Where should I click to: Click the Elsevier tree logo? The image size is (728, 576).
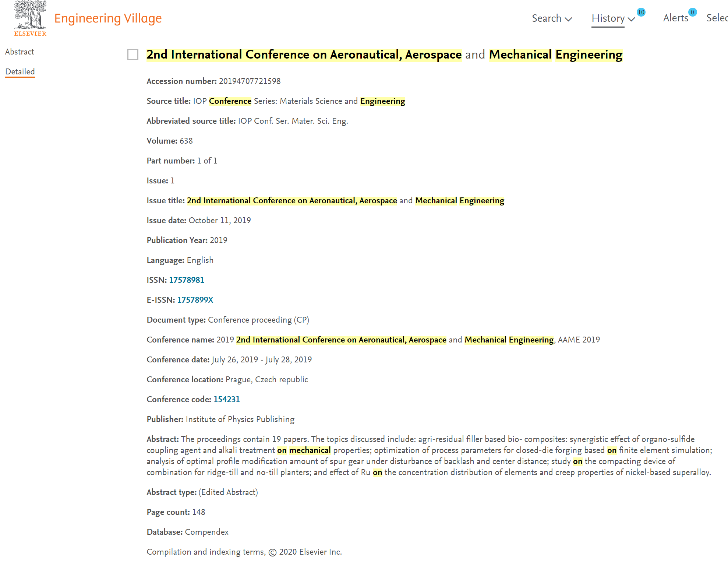tap(30, 18)
